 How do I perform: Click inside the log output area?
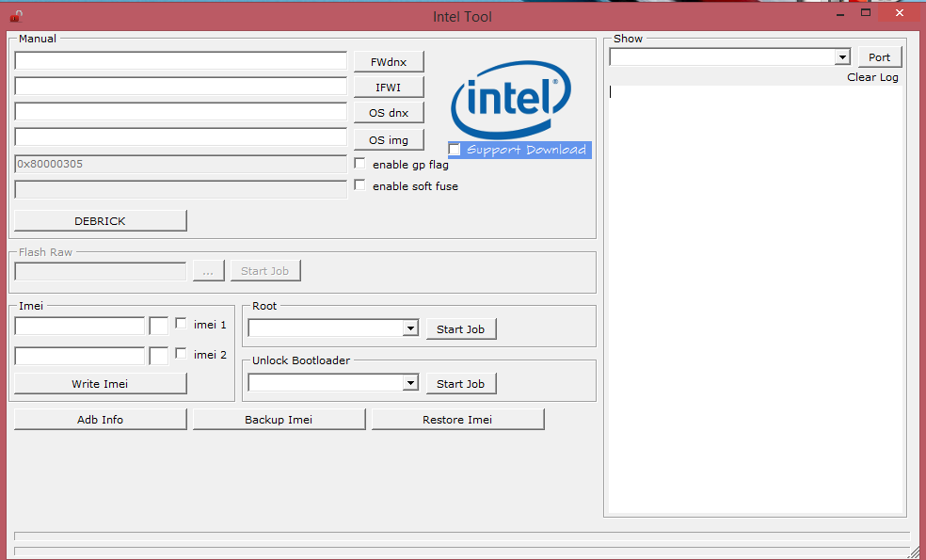tap(756, 299)
